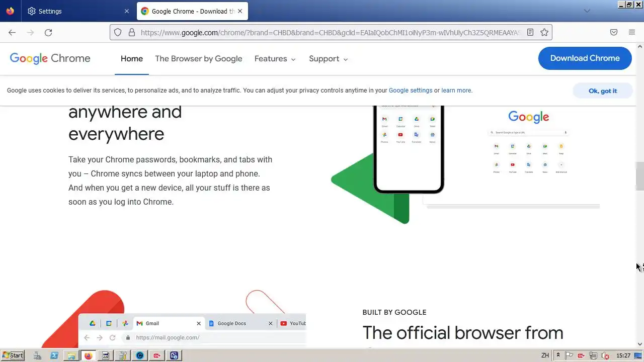644x362 pixels.
Task: List all tabs dropdown arrow
Action: (x=587, y=11)
